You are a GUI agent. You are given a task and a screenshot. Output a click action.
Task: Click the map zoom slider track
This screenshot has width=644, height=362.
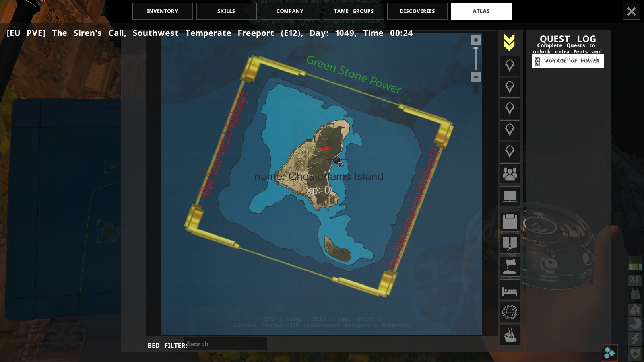(x=476, y=59)
